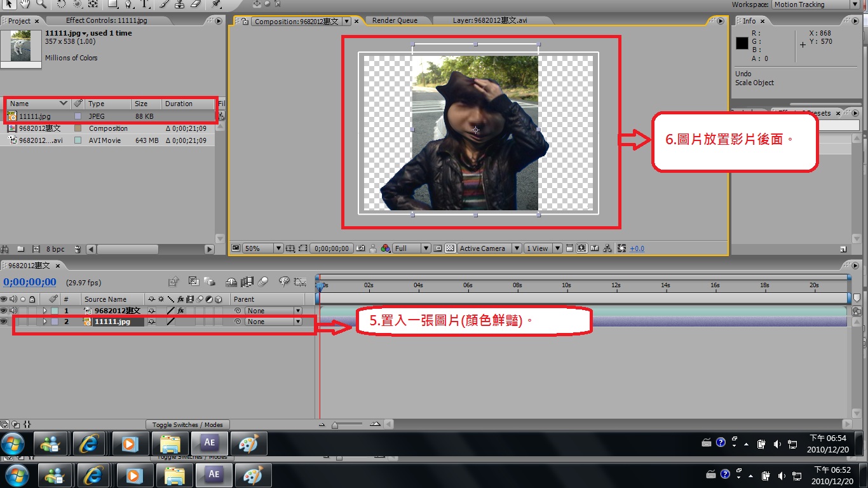Toggle the fx effect switch on layer 1
Screen dimensions: 868x488
click(x=180, y=311)
